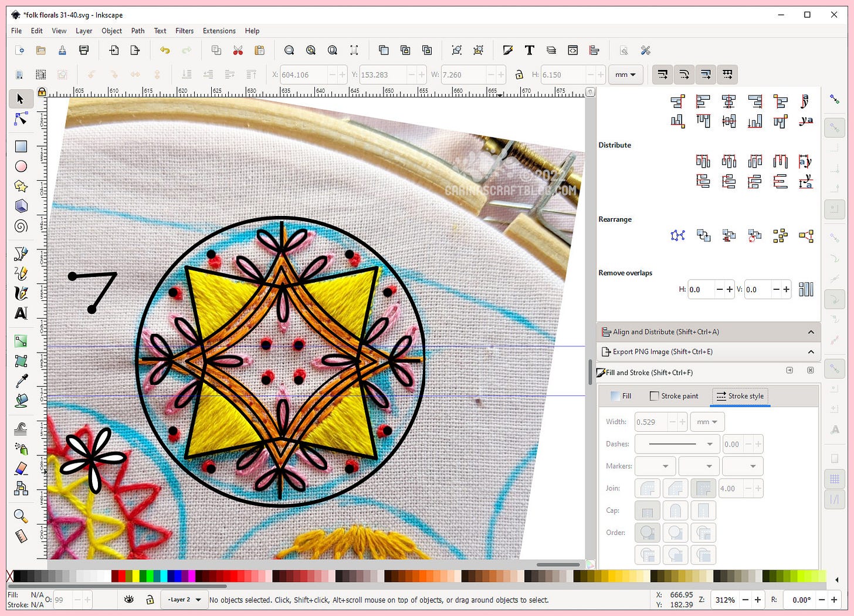Toggle the guides lock at ruler corner

coord(42,92)
